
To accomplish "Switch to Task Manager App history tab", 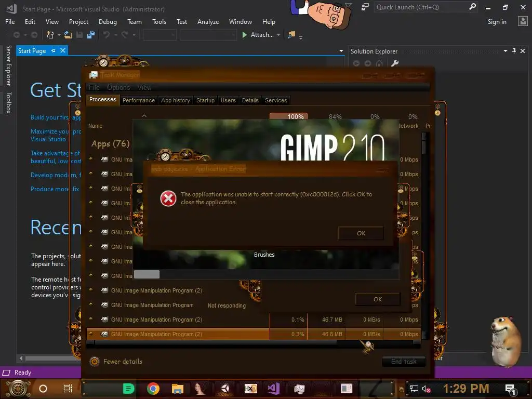I will pos(176,100).
